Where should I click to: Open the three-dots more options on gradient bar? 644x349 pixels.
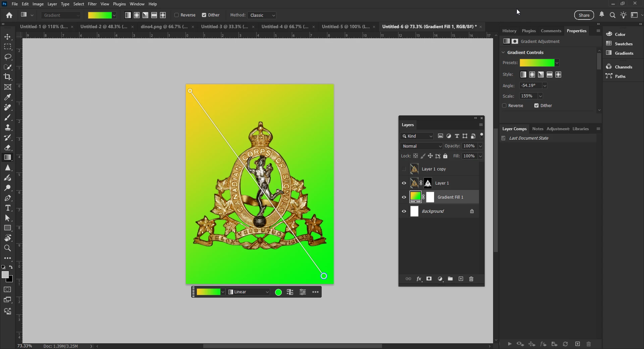click(315, 292)
